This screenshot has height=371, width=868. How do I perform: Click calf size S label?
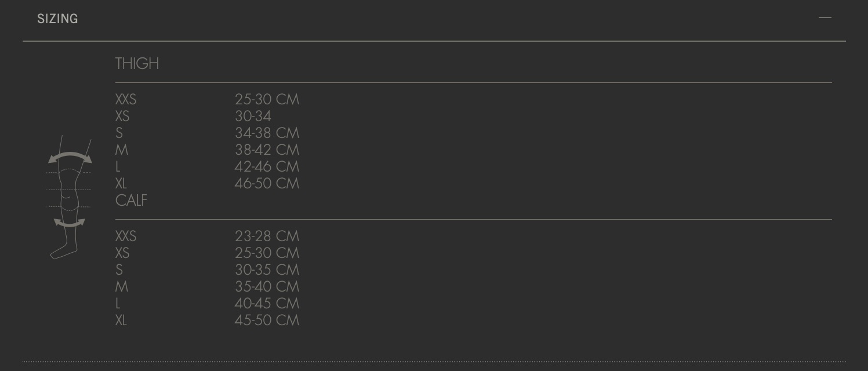119,270
